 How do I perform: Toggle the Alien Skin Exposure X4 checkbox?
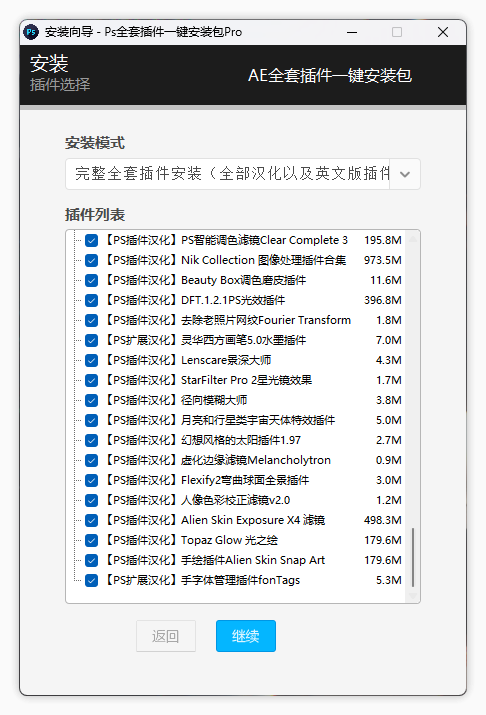click(92, 521)
